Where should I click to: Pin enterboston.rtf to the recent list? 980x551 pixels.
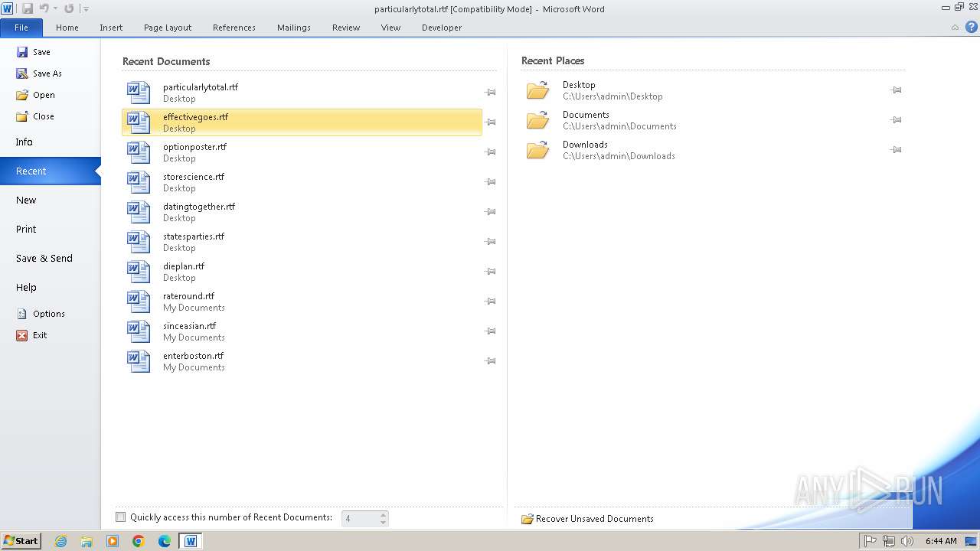(490, 361)
